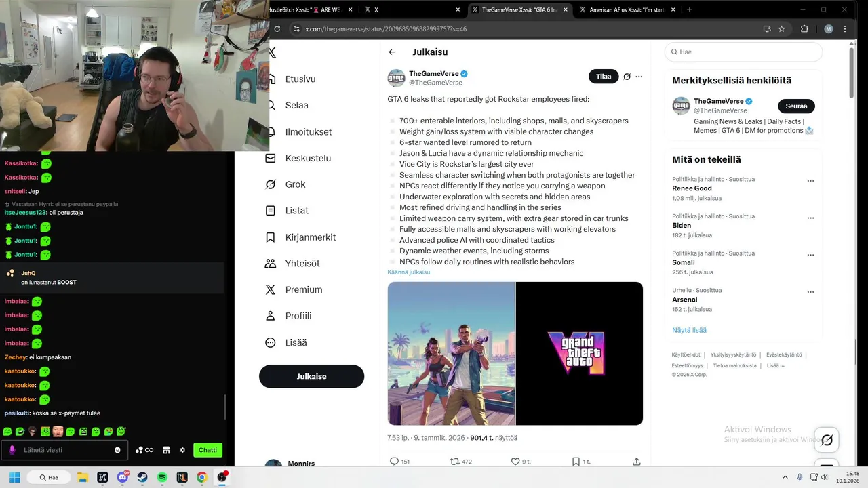Viewport: 868px width, 488px height.
Task: Click Käännä julkaisu translate link
Action: coord(408,272)
